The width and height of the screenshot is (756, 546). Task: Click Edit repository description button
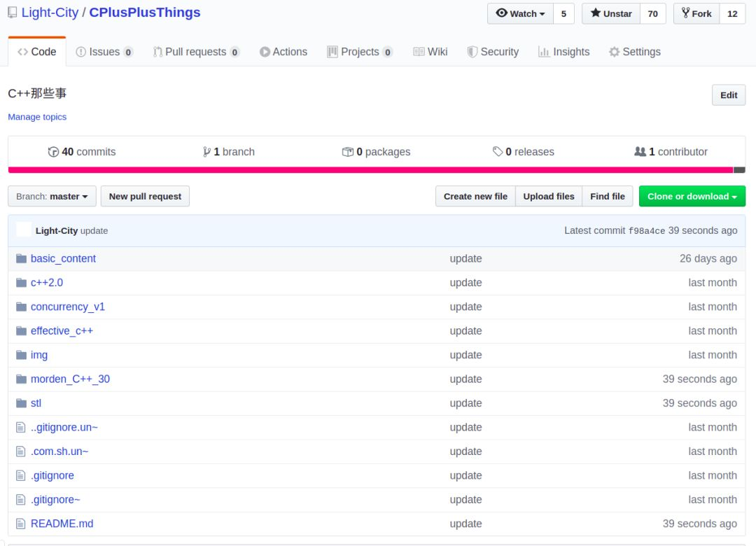coord(729,95)
